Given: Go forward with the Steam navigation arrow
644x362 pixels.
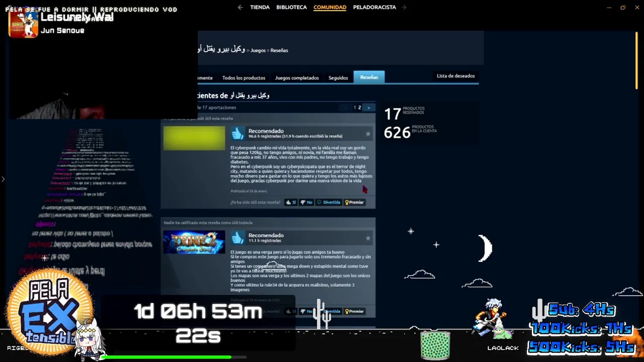Looking at the screenshot, I should click(404, 7).
